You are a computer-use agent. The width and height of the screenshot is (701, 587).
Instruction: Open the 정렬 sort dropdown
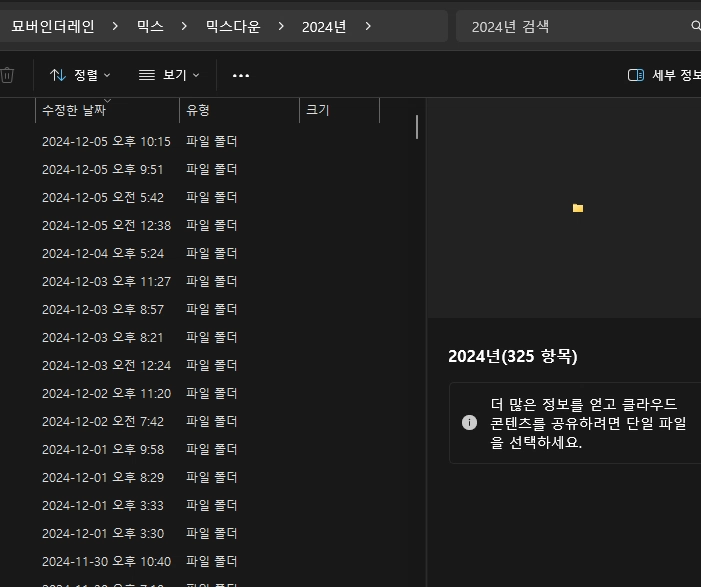point(80,75)
